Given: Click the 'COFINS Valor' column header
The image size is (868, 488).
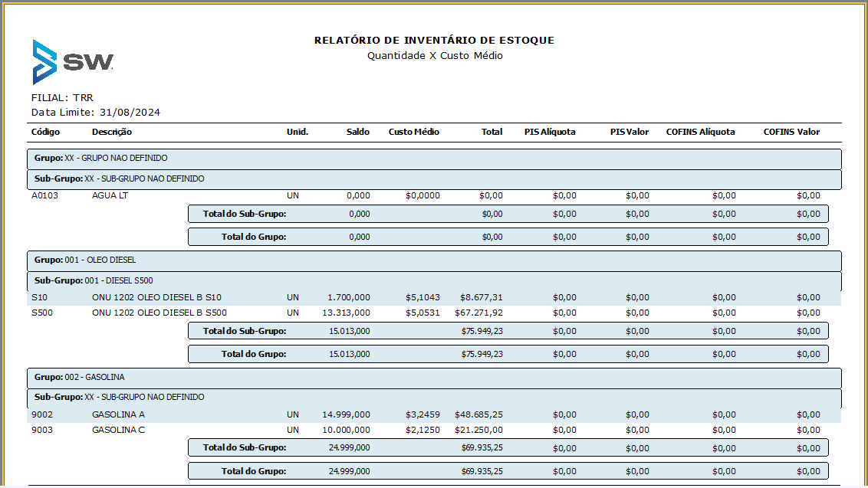Looking at the screenshot, I should [791, 132].
